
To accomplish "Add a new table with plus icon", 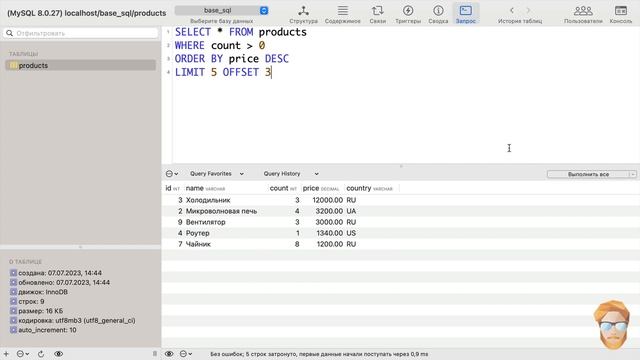I will pyautogui.click(x=6, y=354).
